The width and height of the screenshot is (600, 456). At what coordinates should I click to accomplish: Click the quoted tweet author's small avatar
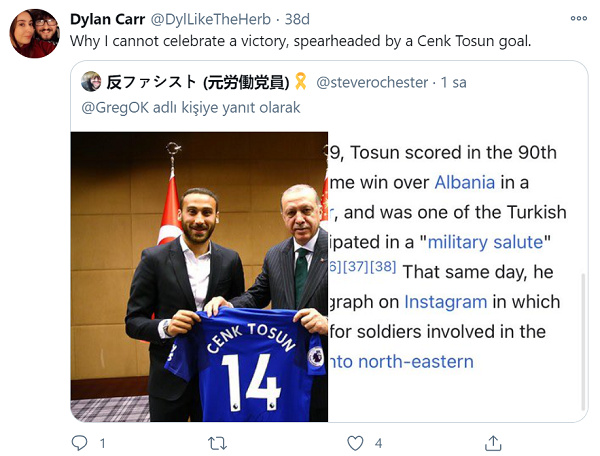click(x=91, y=81)
